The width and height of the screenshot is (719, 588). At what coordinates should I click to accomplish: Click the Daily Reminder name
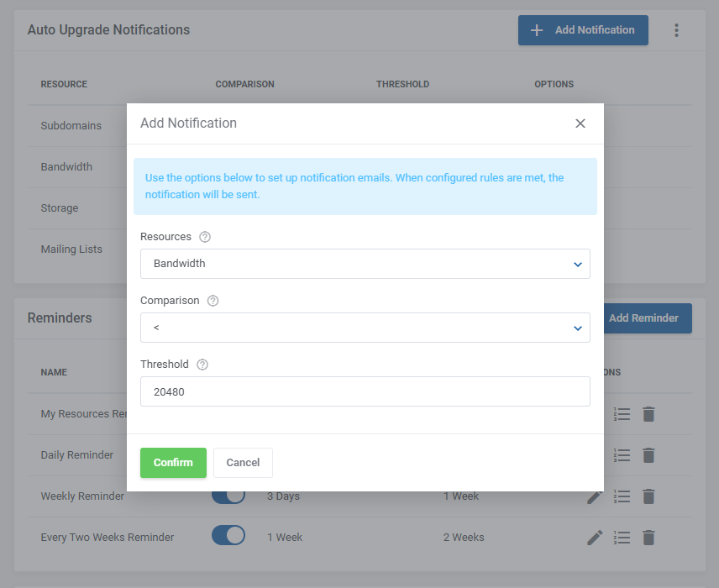pyautogui.click(x=77, y=455)
